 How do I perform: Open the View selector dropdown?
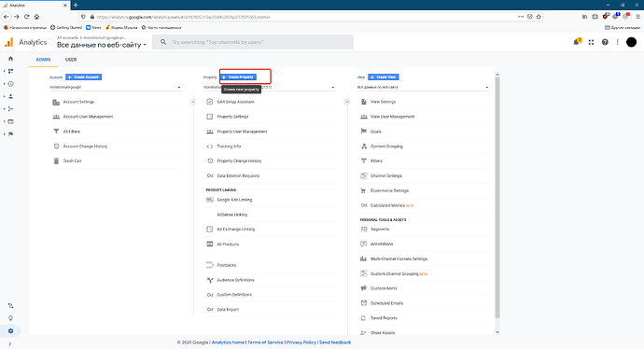[x=424, y=87]
